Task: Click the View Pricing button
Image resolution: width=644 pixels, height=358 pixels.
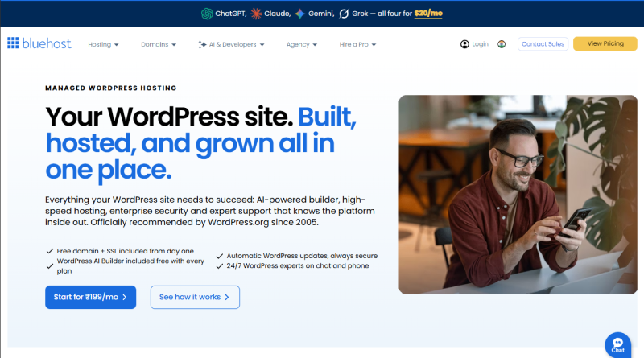Action: pyautogui.click(x=605, y=43)
